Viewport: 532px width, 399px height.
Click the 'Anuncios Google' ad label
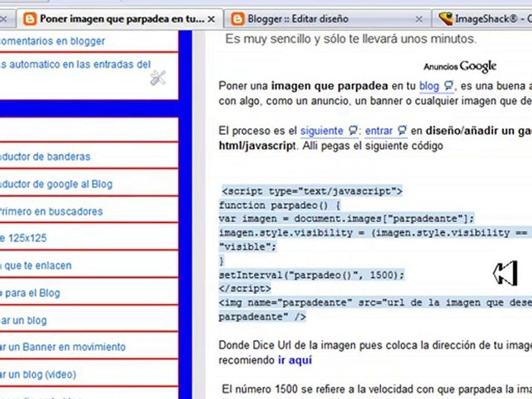460,66
